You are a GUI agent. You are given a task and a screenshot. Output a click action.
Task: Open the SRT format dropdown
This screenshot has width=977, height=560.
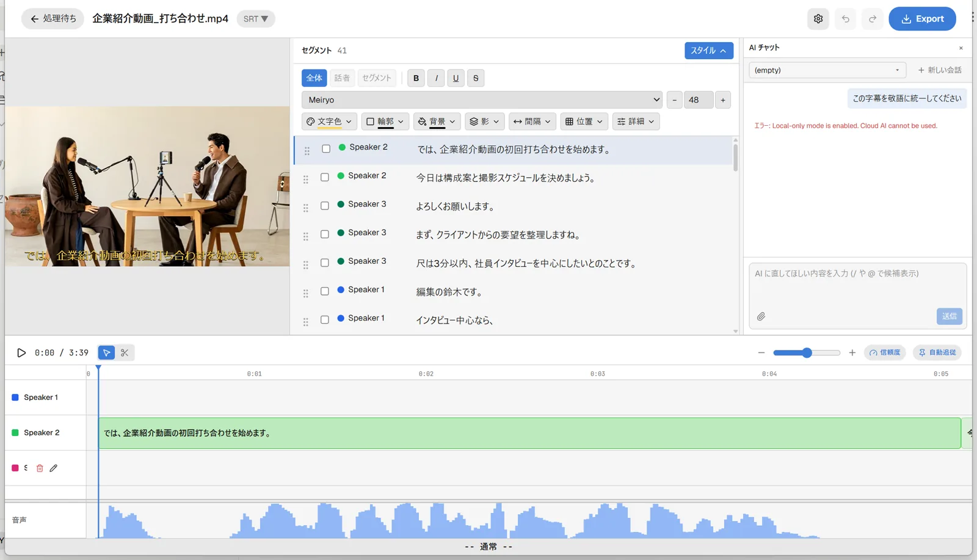(x=256, y=19)
